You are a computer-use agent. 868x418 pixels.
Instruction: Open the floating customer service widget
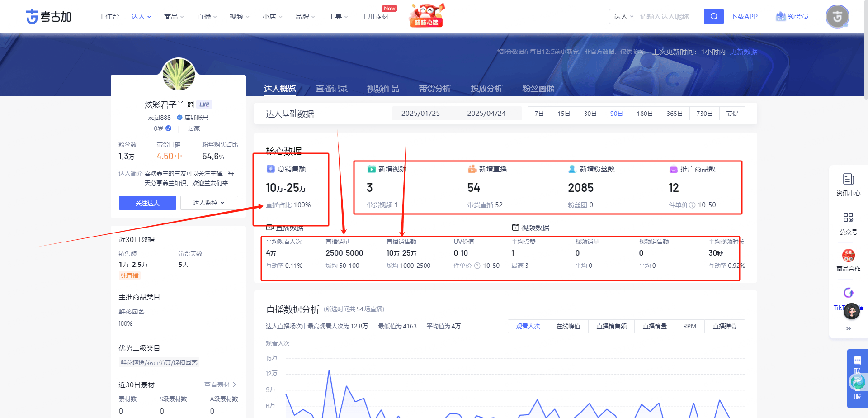[x=857, y=380]
